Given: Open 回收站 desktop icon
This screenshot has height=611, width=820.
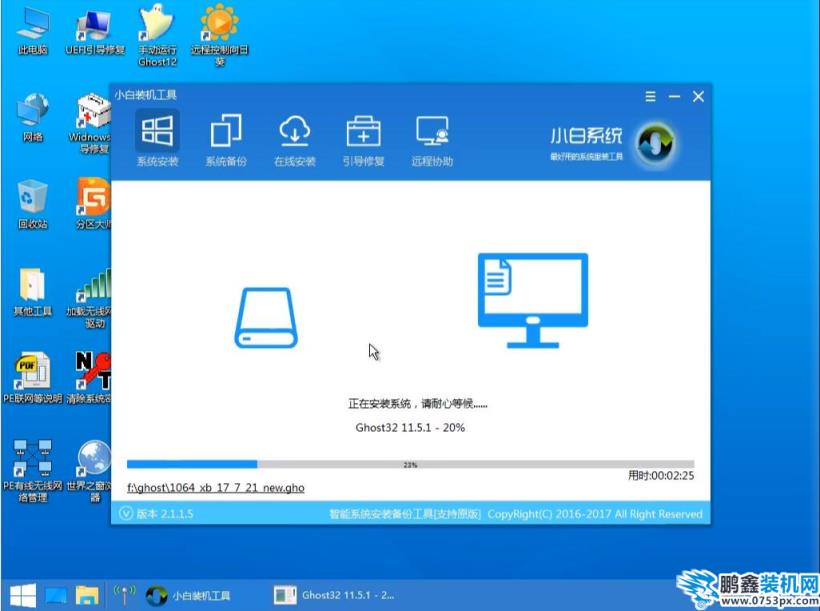Looking at the screenshot, I should pyautogui.click(x=32, y=205).
